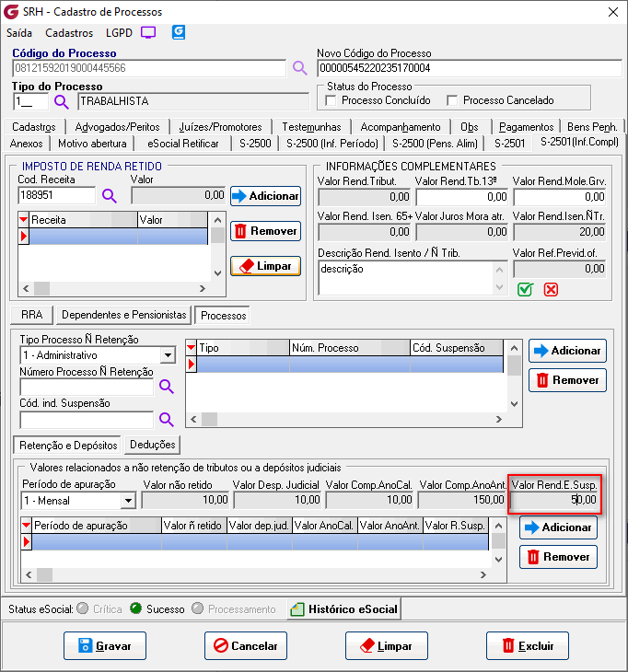Image resolution: width=628 pixels, height=672 pixels.
Task: Enable the Processo Concluído checkbox
Action: coord(332,100)
